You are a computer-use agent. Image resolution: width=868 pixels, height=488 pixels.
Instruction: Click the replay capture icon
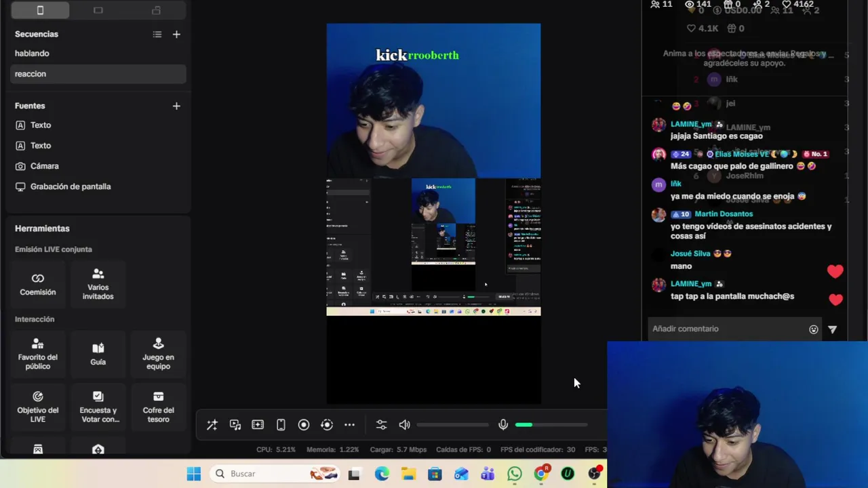(327, 425)
